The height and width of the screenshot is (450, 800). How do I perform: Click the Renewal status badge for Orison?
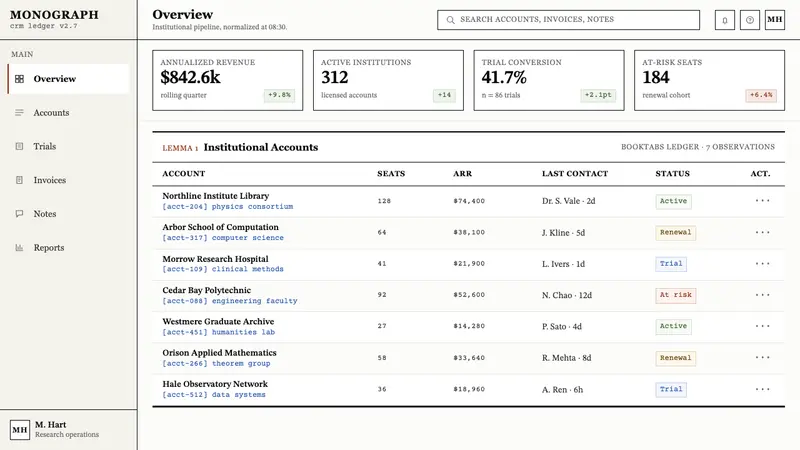pyautogui.click(x=676, y=358)
